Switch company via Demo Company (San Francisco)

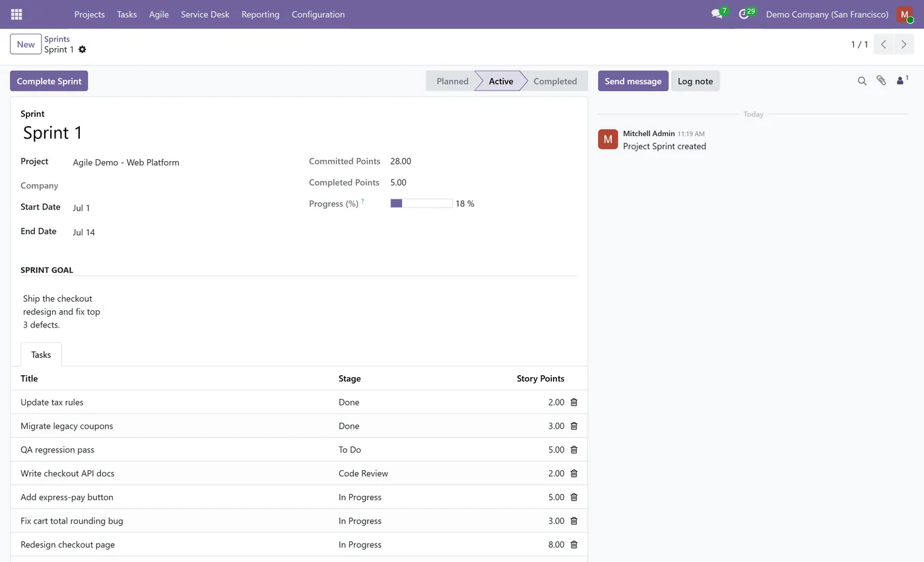pyautogui.click(x=827, y=14)
